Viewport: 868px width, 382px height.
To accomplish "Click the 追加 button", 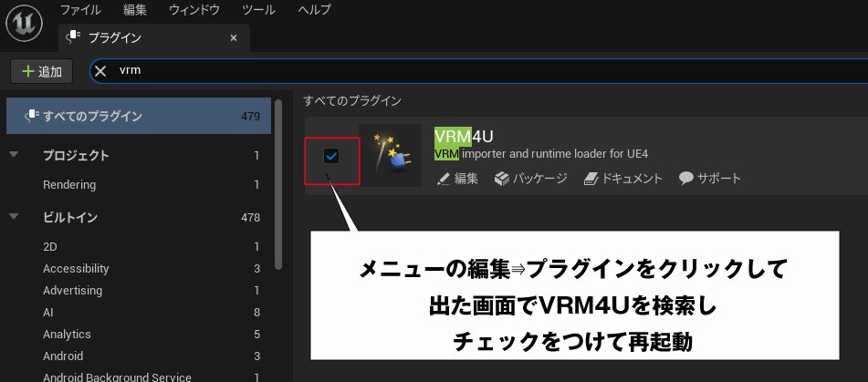I will 41,71.
